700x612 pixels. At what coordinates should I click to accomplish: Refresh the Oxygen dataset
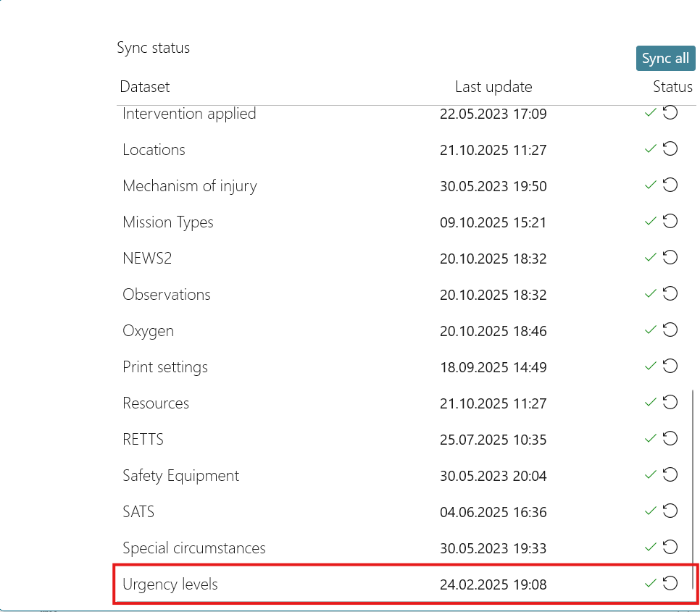click(x=670, y=330)
